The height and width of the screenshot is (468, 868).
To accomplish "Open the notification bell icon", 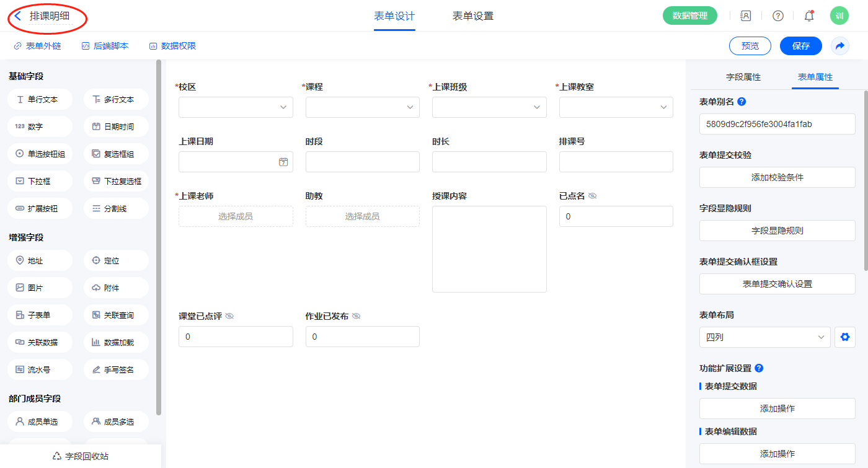I will tap(808, 16).
